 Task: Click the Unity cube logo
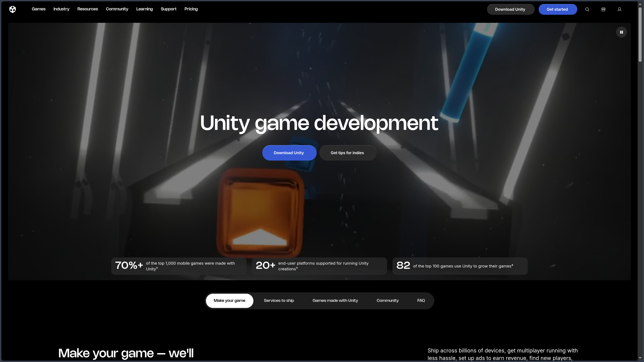click(13, 9)
